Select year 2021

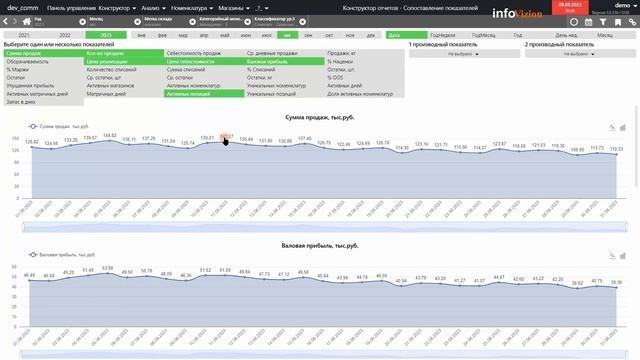(24, 35)
